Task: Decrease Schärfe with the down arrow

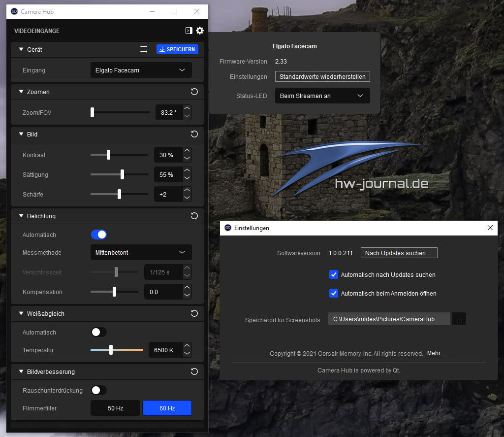Action: [x=187, y=198]
